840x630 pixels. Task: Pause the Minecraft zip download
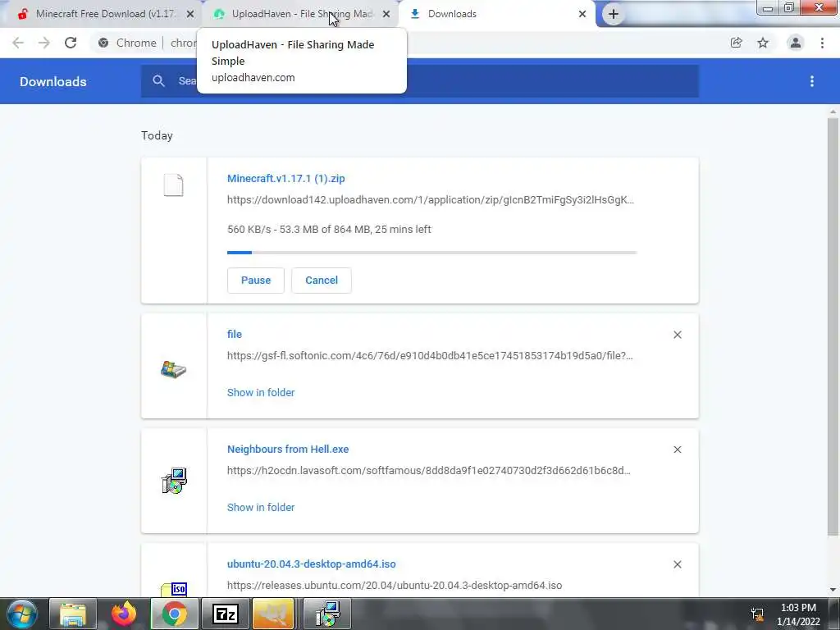(x=256, y=281)
